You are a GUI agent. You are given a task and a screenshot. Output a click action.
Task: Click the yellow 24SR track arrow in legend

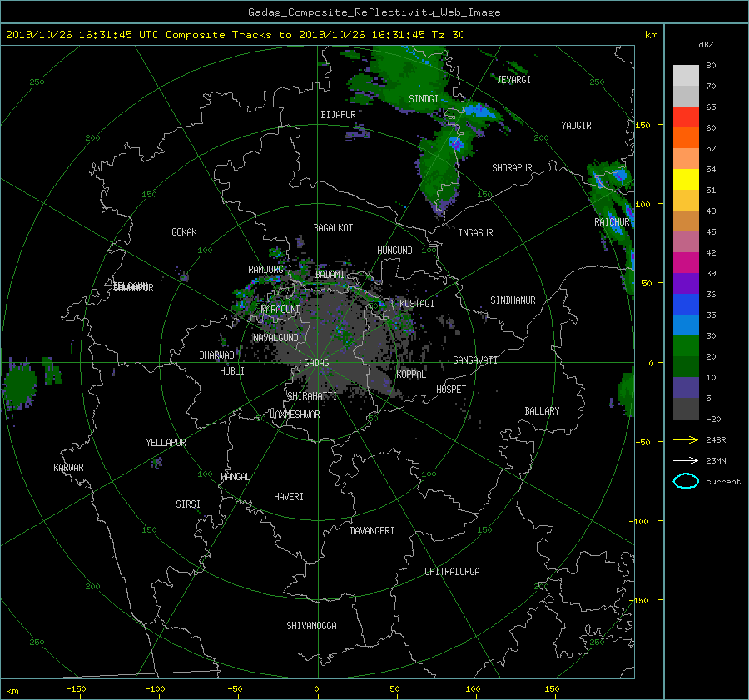tap(686, 439)
